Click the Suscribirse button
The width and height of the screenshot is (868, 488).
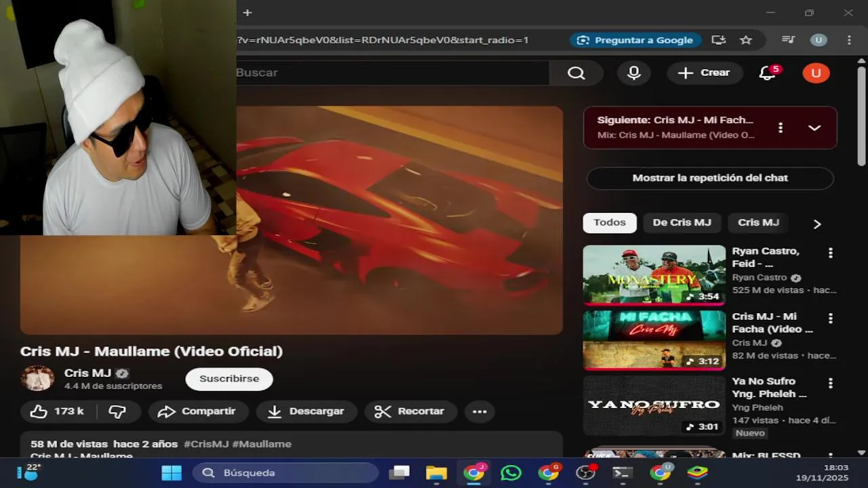pos(229,379)
